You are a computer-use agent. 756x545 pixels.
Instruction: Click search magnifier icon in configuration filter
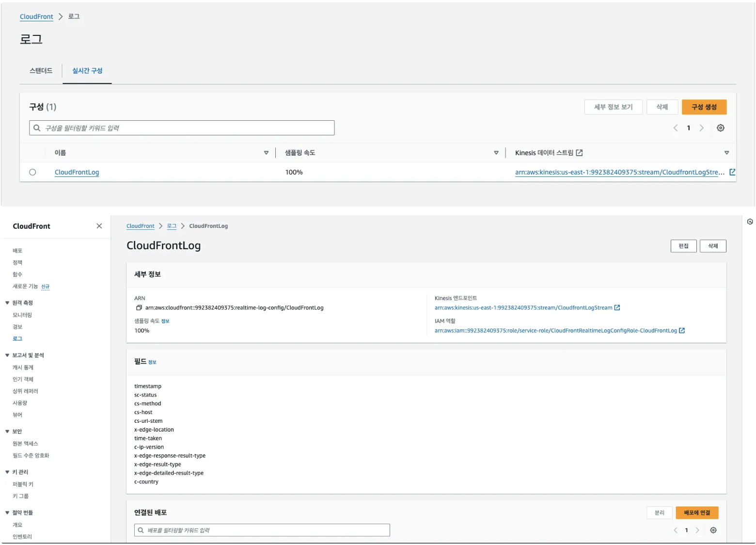pos(37,128)
